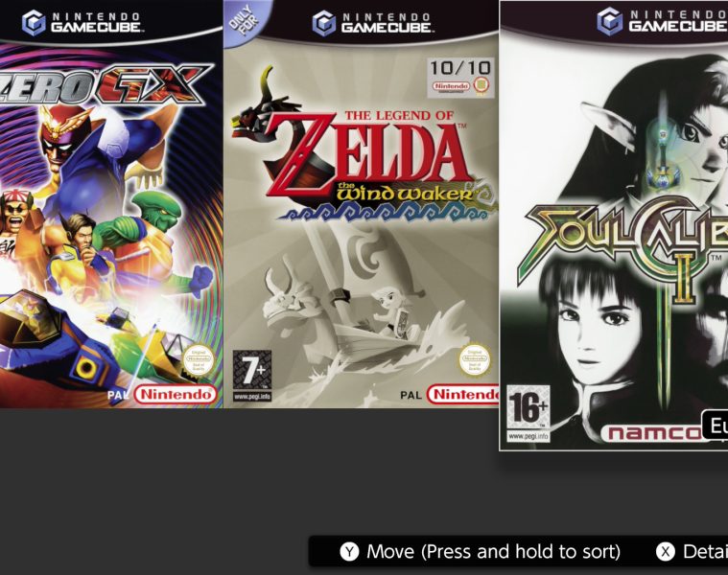Click the SoulCalibur II title logo
728x575 pixels.
click(x=626, y=245)
